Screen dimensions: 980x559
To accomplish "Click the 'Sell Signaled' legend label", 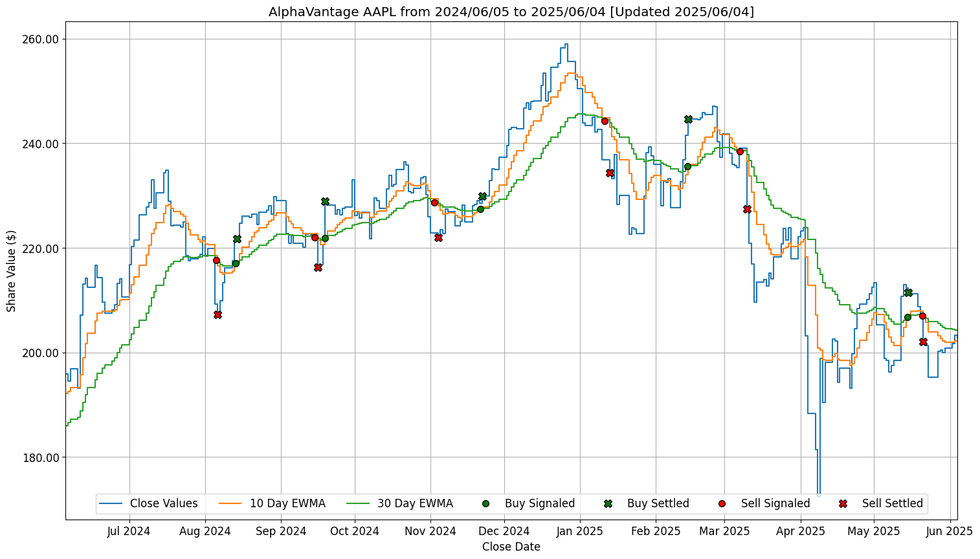I will click(775, 503).
